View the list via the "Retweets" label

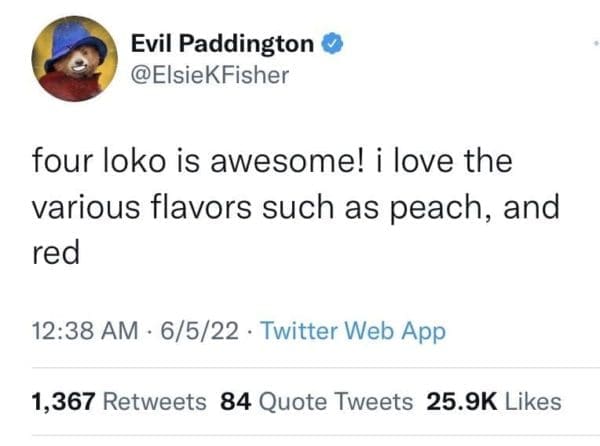click(156, 402)
